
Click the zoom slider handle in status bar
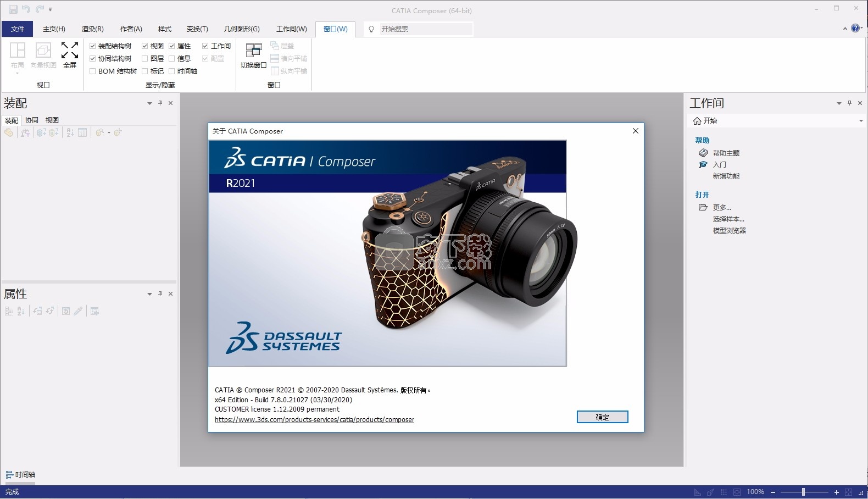pos(803,492)
